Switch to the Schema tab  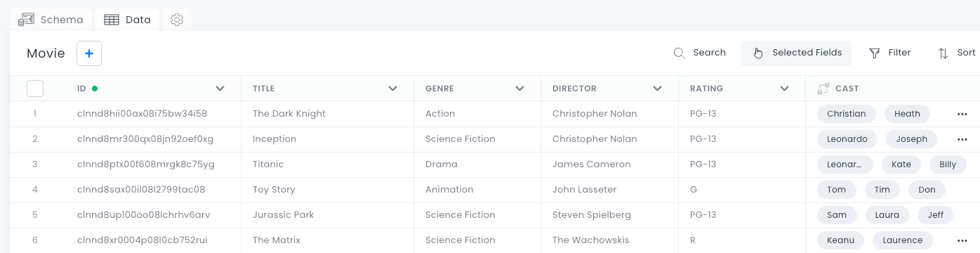[x=51, y=20]
